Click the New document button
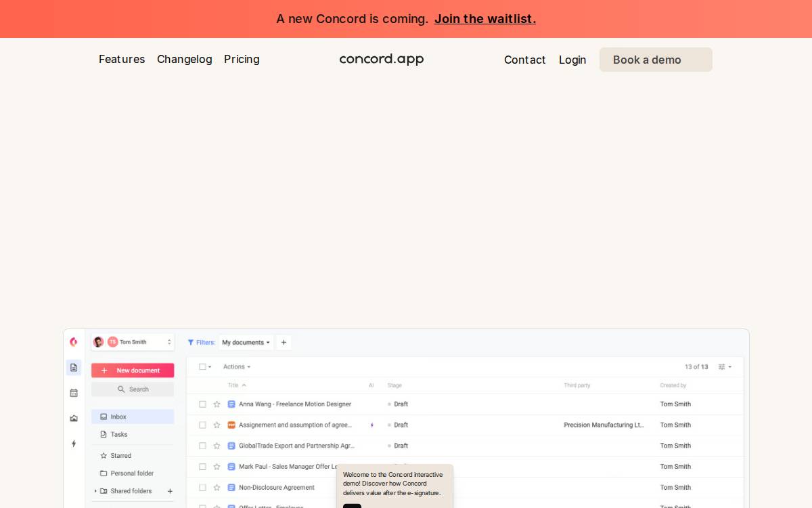The image size is (812, 508). click(133, 371)
